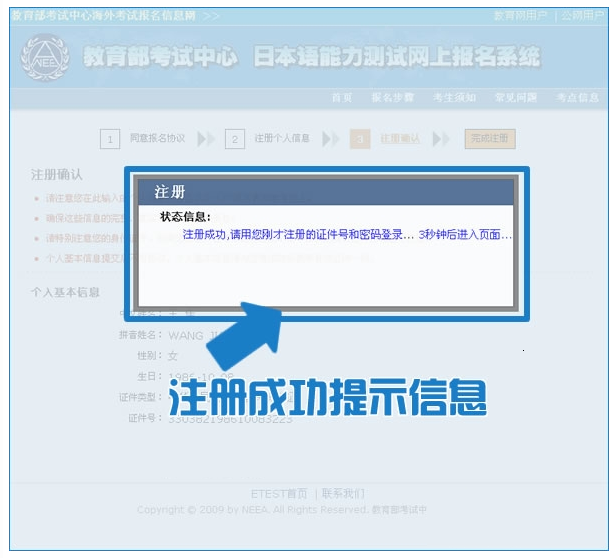Click the 注册个人信息 step label
The height and width of the screenshot is (558, 616).
[282, 138]
